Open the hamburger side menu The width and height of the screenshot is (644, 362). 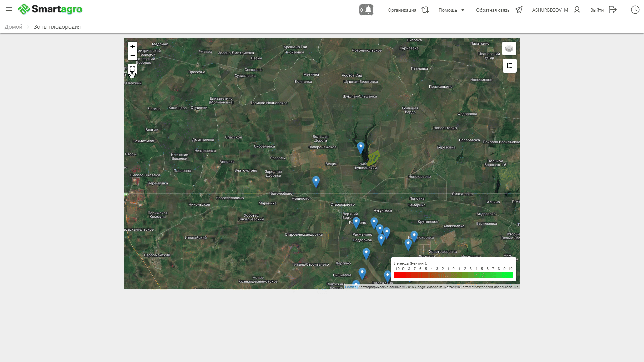click(9, 10)
